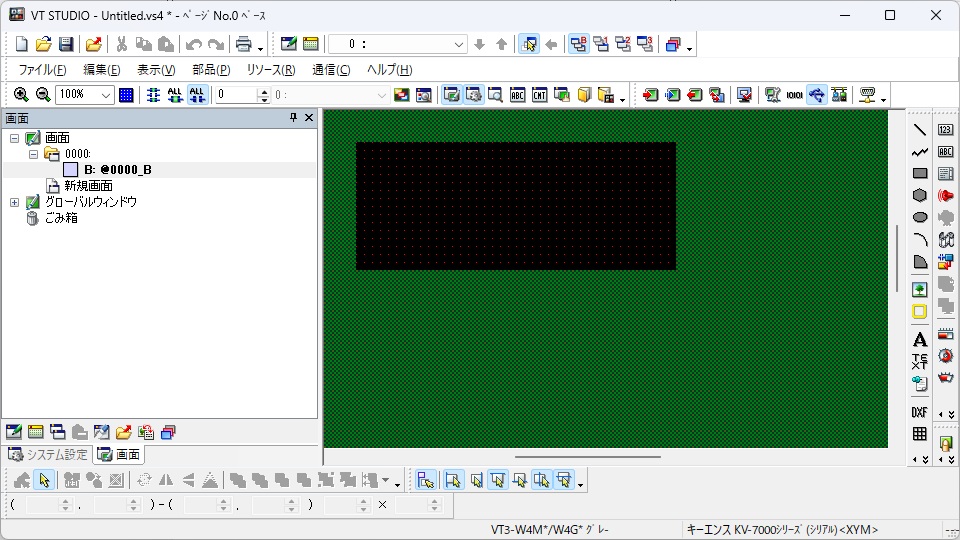
Task: Pick the text 'A' tool
Action: pyautogui.click(x=920, y=340)
